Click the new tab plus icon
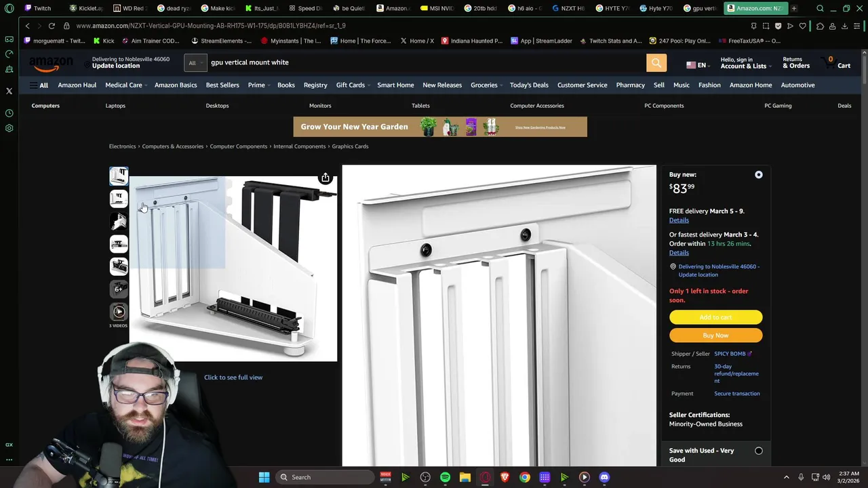The height and width of the screenshot is (488, 868). click(x=793, y=8)
